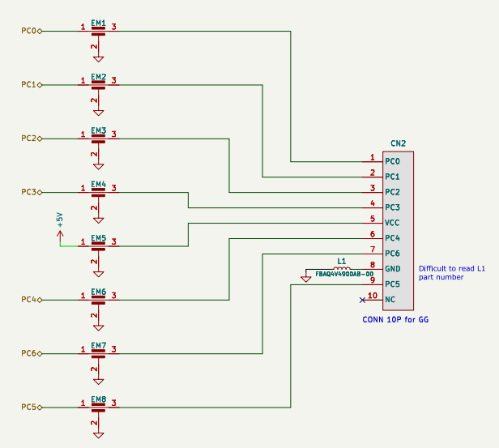Select the PC6 label on the left side
499x448 pixels.
(29, 353)
